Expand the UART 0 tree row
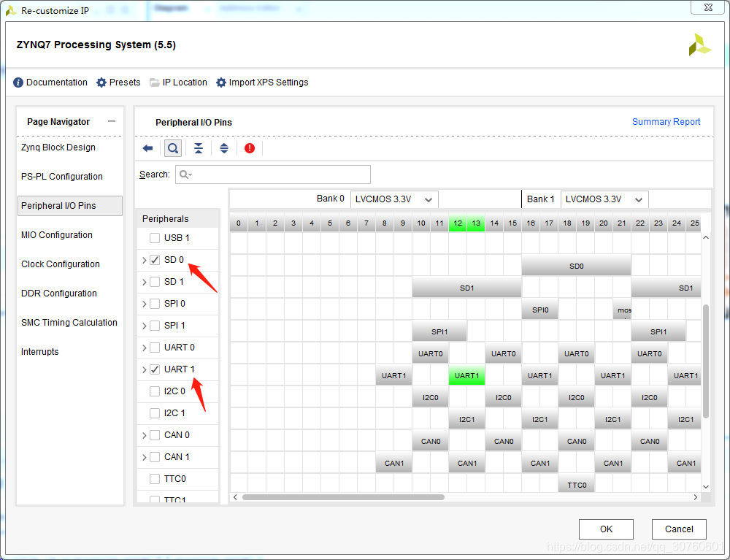 pyautogui.click(x=144, y=348)
